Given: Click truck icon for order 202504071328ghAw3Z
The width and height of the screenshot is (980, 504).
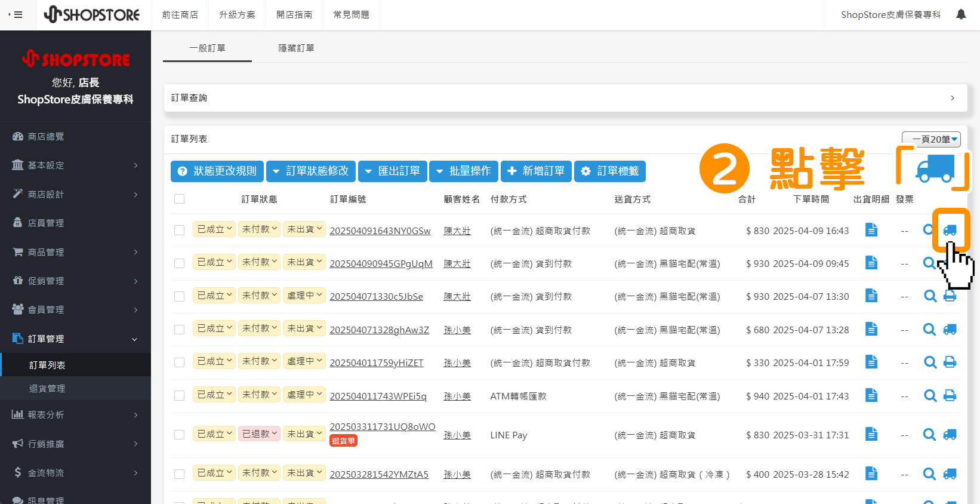Looking at the screenshot, I should (950, 329).
